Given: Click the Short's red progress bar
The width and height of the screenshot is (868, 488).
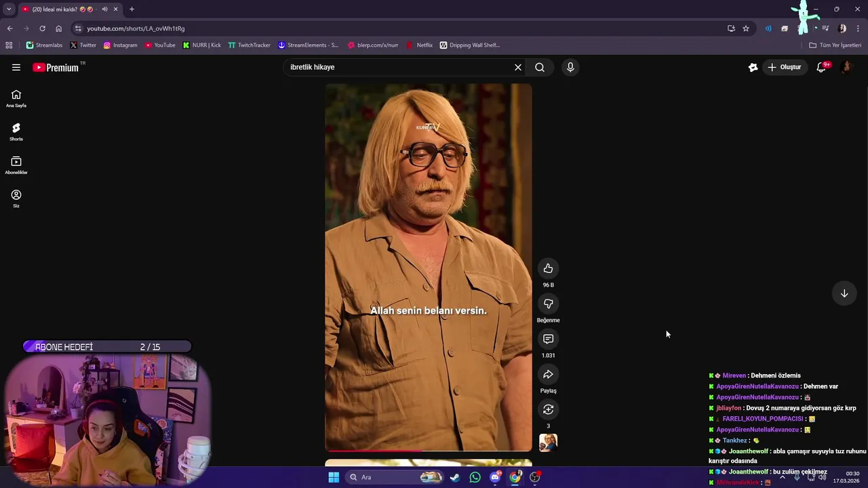Looking at the screenshot, I should (x=429, y=450).
